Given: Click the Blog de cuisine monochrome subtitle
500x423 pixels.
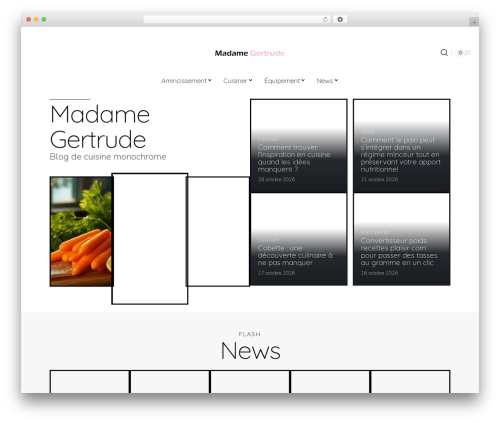Looking at the screenshot, I should click(x=108, y=157).
